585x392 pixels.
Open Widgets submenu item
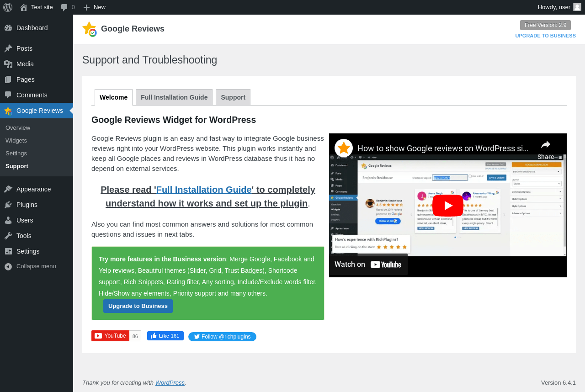tap(16, 140)
